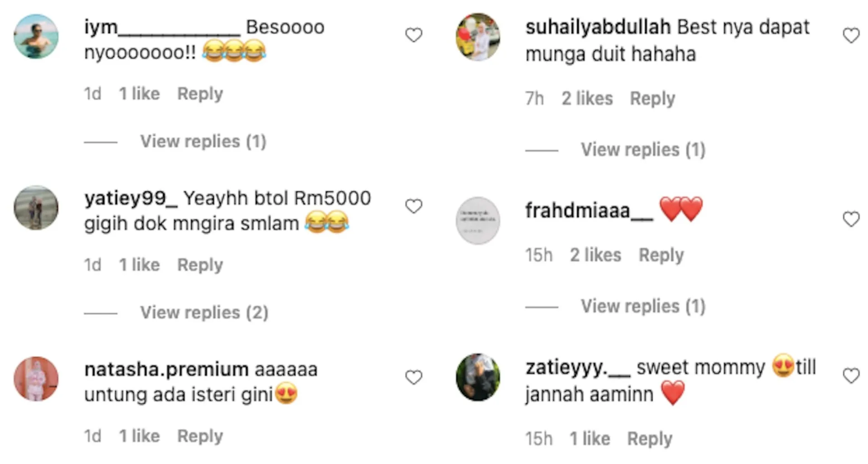Reply to yatiey99_ comment
Image resolution: width=868 pixels, height=464 pixels.
[x=200, y=265]
